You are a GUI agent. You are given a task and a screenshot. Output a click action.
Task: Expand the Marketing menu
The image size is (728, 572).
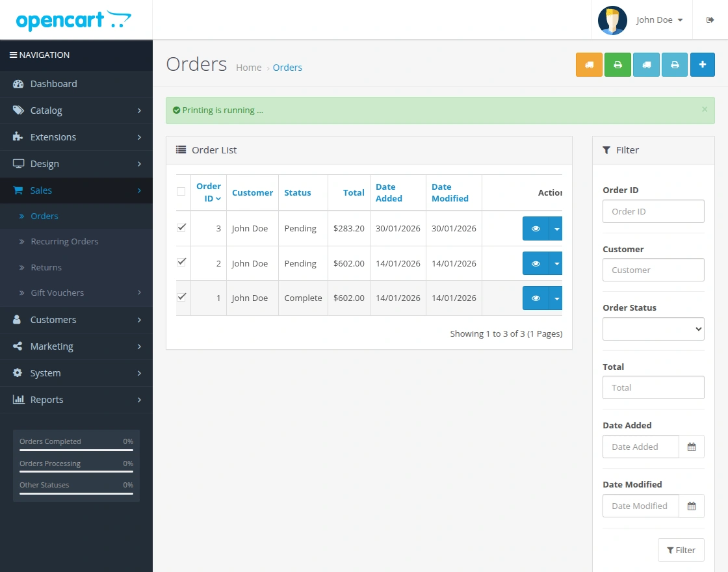click(76, 346)
